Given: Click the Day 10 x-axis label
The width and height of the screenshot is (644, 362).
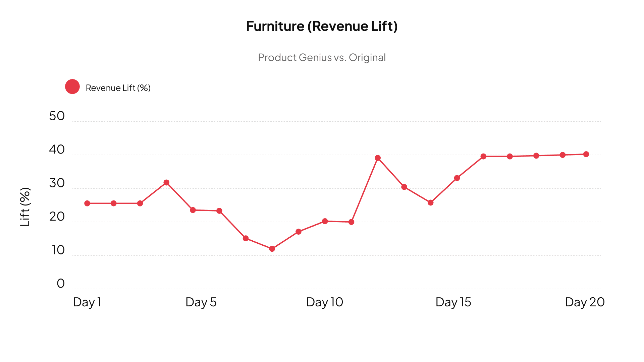Looking at the screenshot, I should point(324,302).
